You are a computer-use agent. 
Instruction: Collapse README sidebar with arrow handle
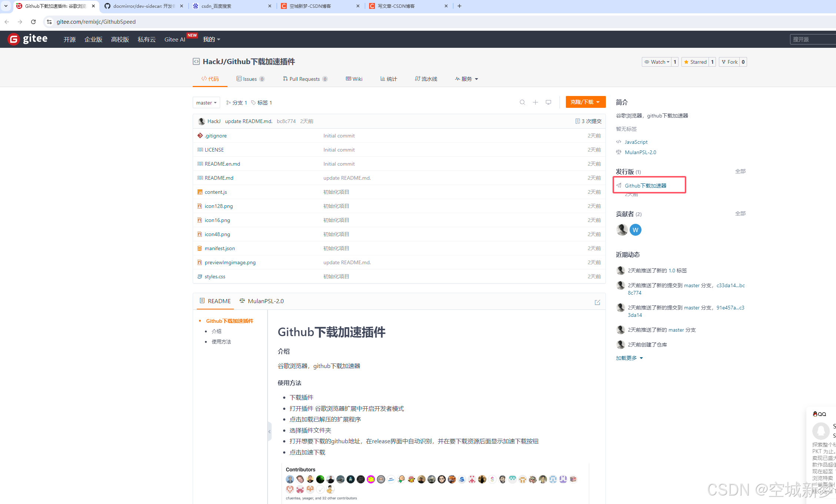coord(269,431)
